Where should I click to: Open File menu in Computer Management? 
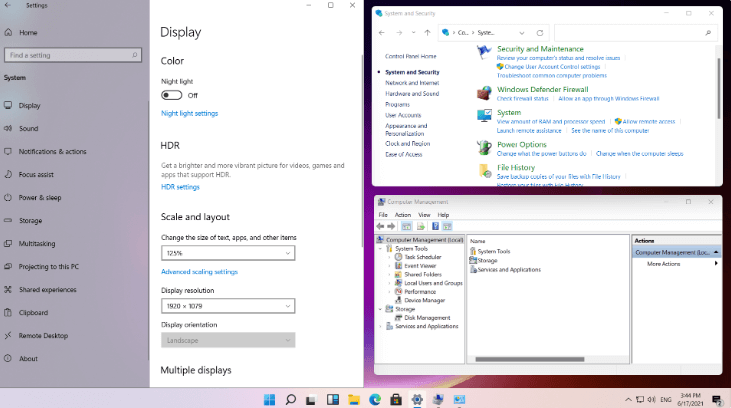[x=383, y=215]
